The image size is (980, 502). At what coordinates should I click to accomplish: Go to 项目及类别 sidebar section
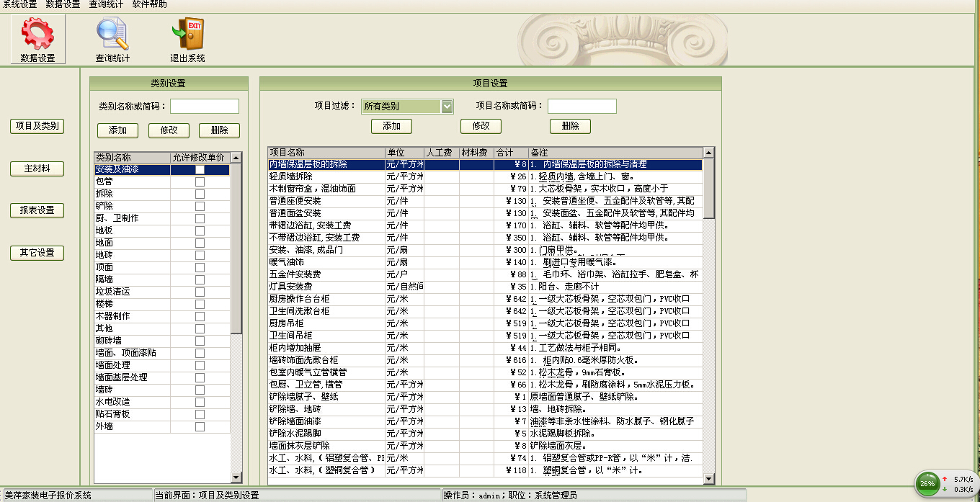tap(37, 126)
